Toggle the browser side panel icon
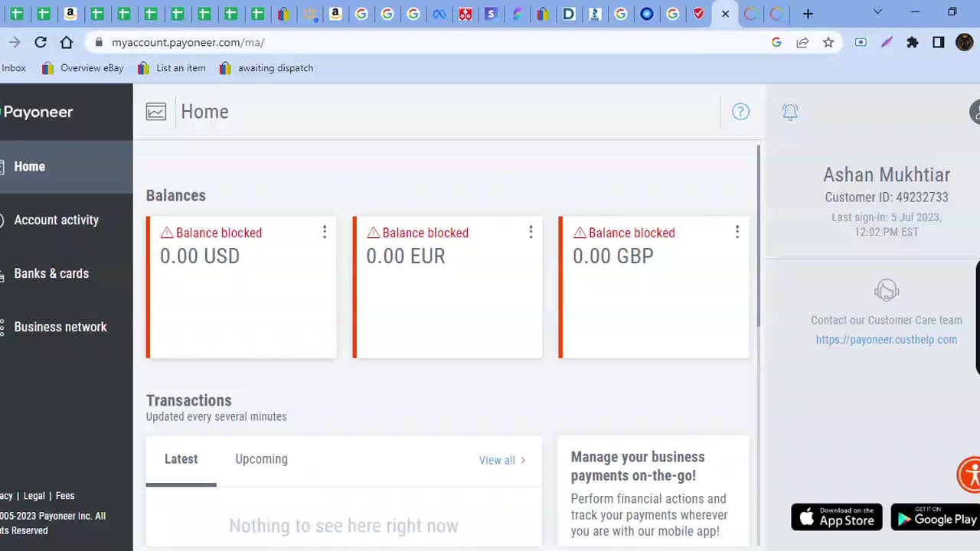The image size is (980, 551). tap(939, 43)
